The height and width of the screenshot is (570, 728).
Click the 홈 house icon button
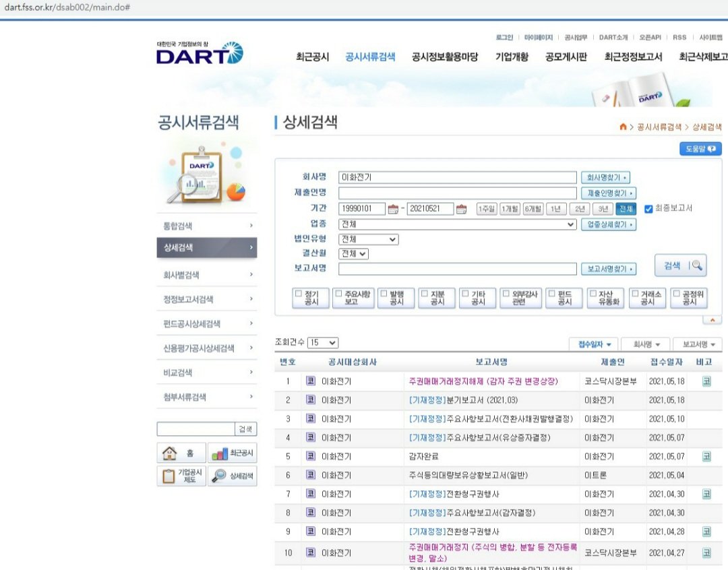[181, 453]
